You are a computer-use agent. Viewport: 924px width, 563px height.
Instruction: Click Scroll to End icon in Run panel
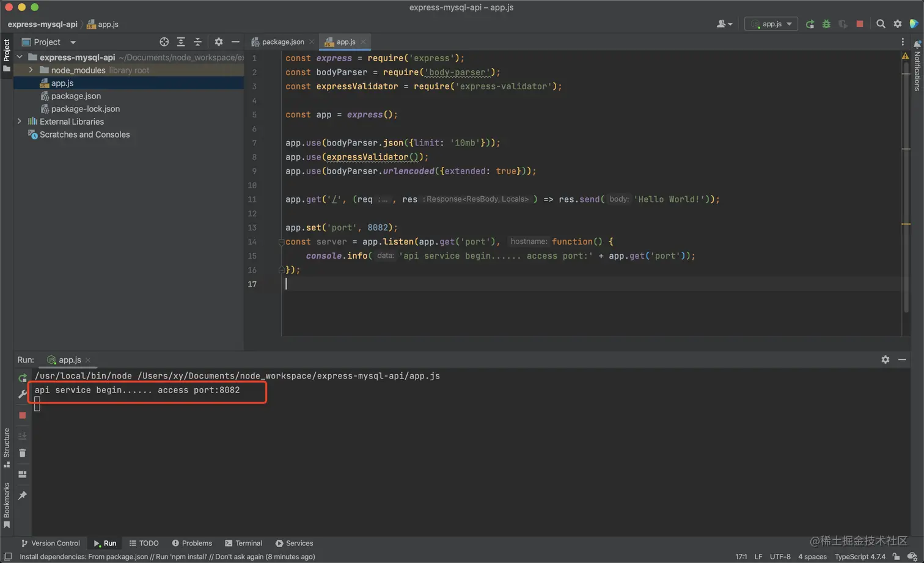[x=23, y=436]
